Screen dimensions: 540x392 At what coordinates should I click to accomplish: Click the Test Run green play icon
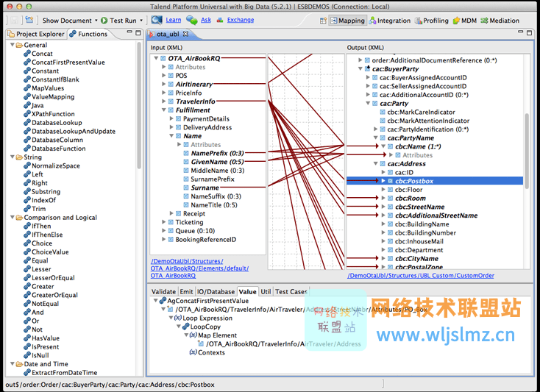pos(104,21)
